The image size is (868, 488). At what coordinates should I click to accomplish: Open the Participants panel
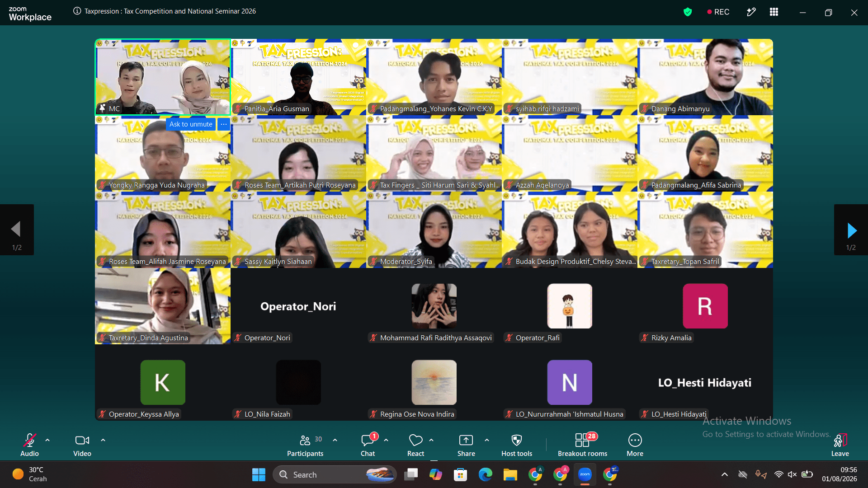pos(306,445)
